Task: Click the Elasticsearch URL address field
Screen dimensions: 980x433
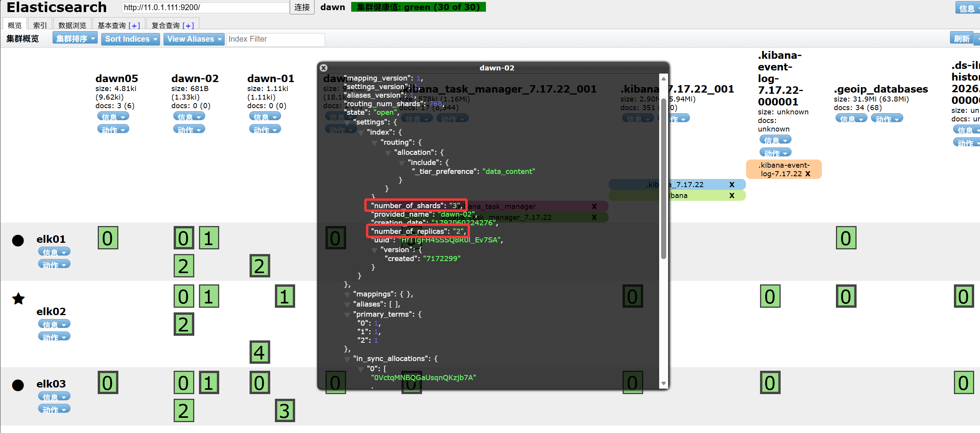Action: coord(206,7)
